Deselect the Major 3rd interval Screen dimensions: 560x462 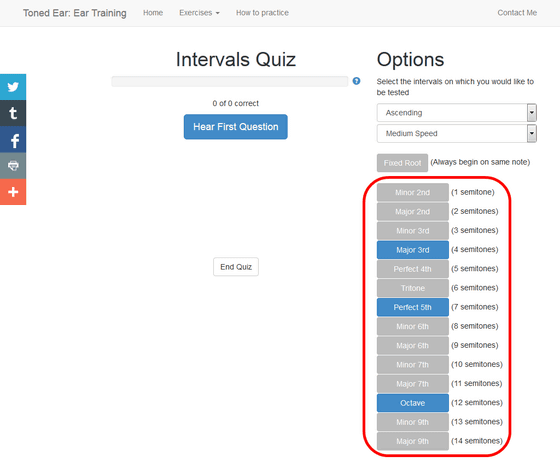(412, 250)
